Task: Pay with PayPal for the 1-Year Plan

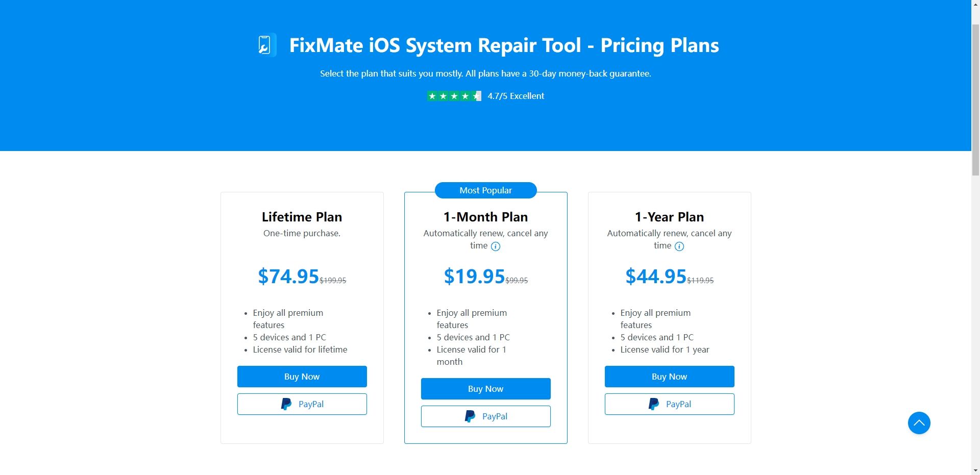Action: pyautogui.click(x=669, y=404)
